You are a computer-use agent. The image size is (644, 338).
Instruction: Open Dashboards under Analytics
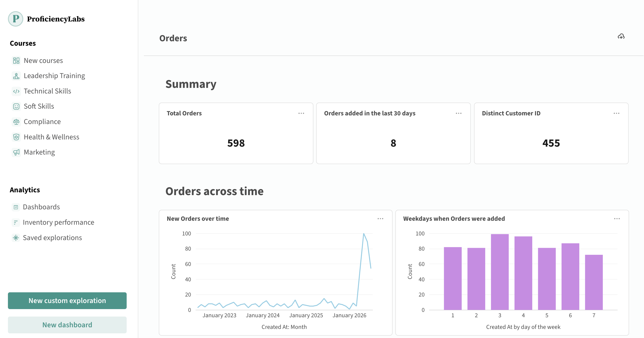[x=41, y=207]
